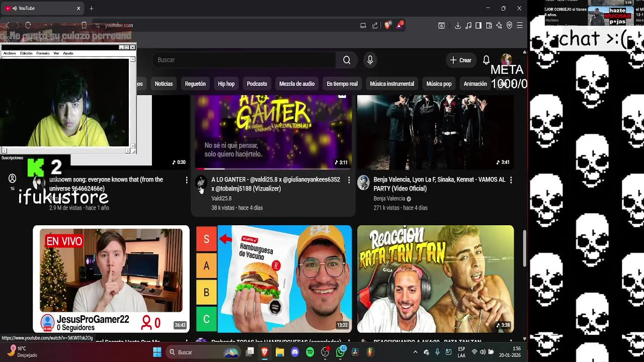
Task: Click the YouTube search magnifier button
Action: tap(347, 60)
